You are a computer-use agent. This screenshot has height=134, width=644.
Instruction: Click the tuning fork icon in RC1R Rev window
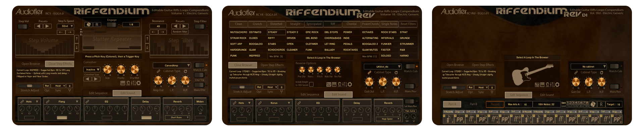pos(281,91)
